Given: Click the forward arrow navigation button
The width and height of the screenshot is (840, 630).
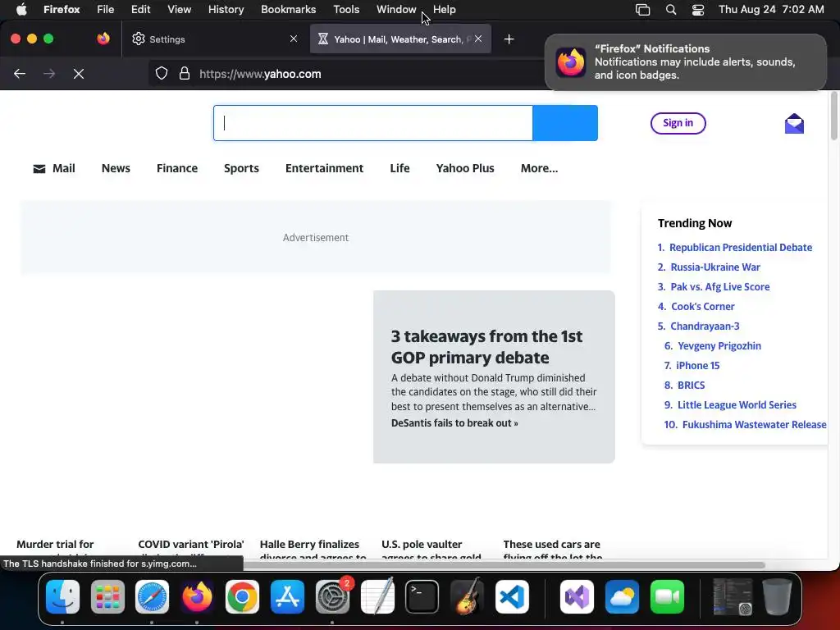Looking at the screenshot, I should (x=49, y=74).
